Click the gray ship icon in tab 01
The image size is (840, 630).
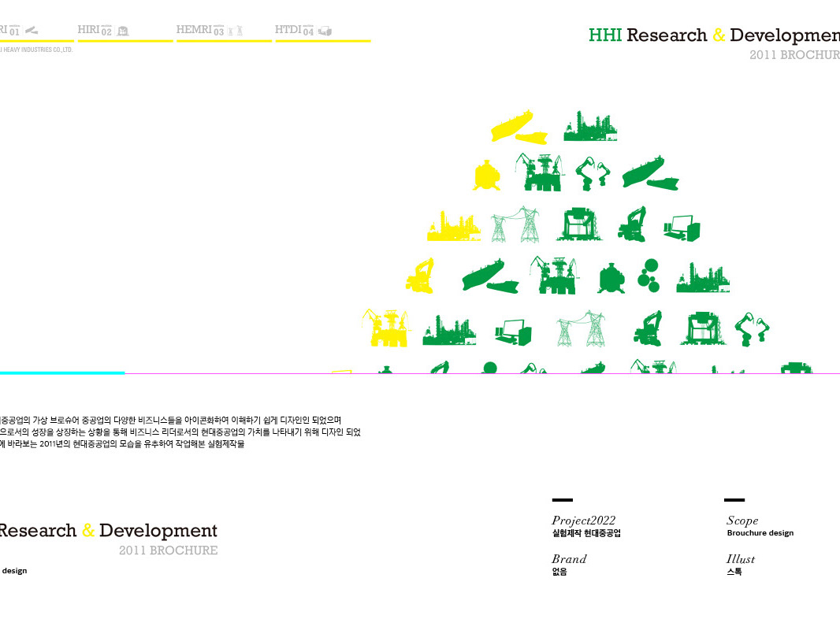(32, 31)
